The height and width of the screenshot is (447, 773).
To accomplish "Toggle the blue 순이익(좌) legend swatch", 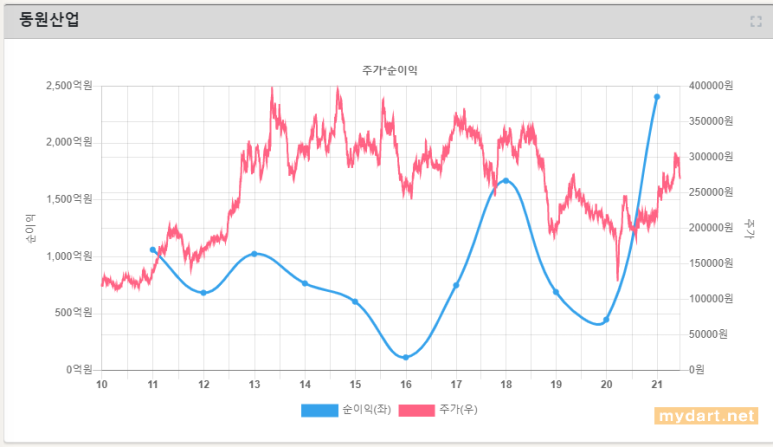I will (319, 410).
